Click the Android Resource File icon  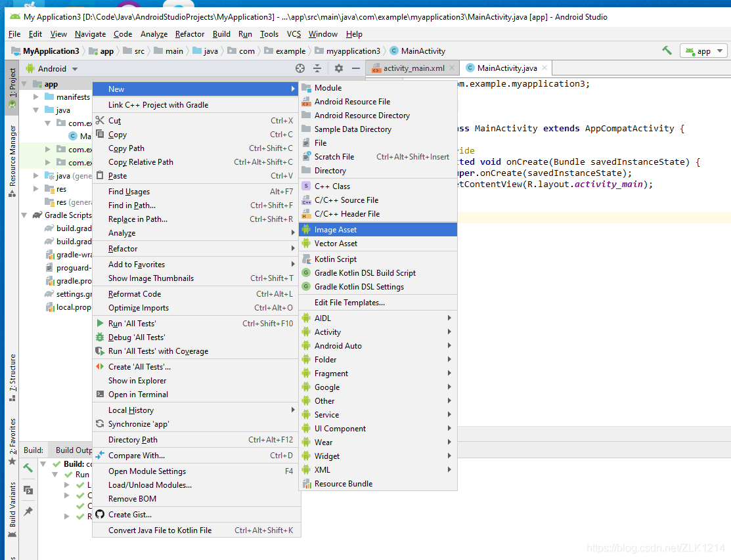306,102
